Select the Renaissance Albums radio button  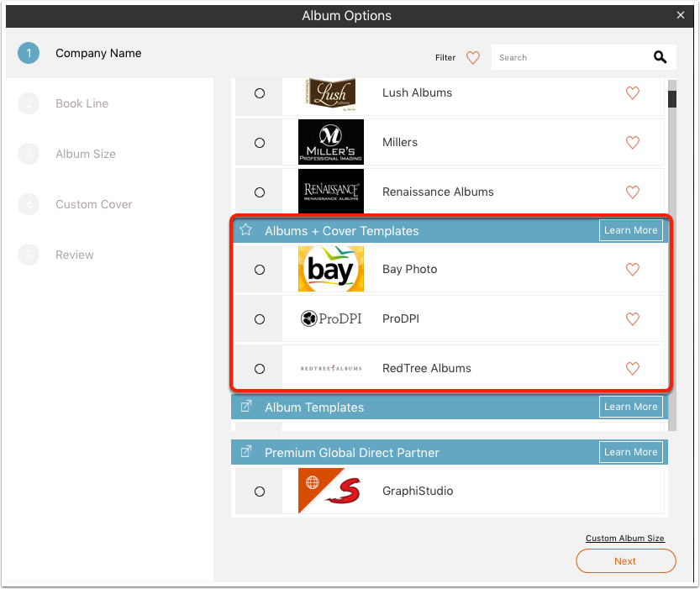[x=260, y=192]
